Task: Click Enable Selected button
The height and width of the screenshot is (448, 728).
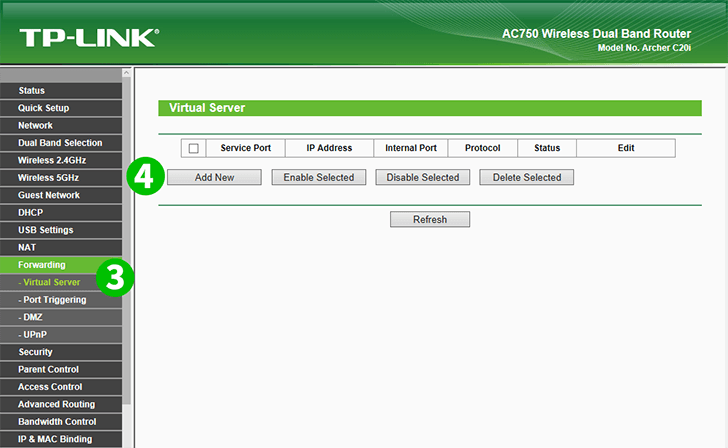Action: click(318, 177)
